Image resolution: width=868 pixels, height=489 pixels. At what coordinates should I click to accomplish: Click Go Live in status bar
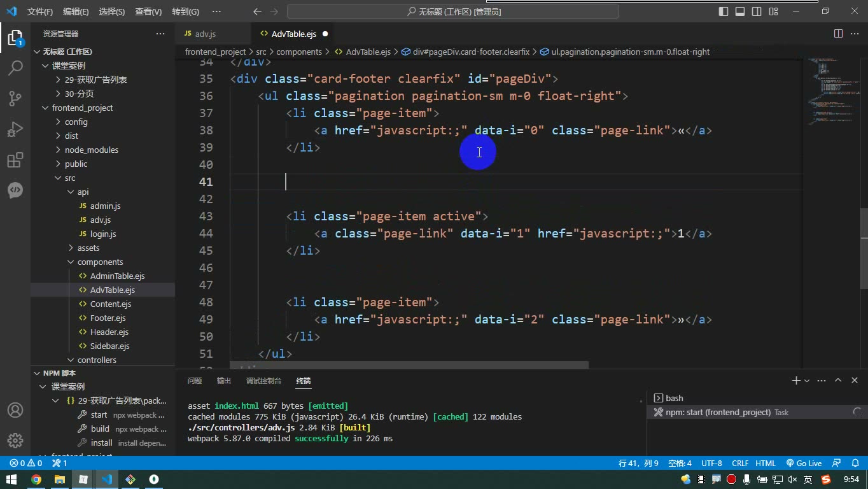pyautogui.click(x=804, y=464)
